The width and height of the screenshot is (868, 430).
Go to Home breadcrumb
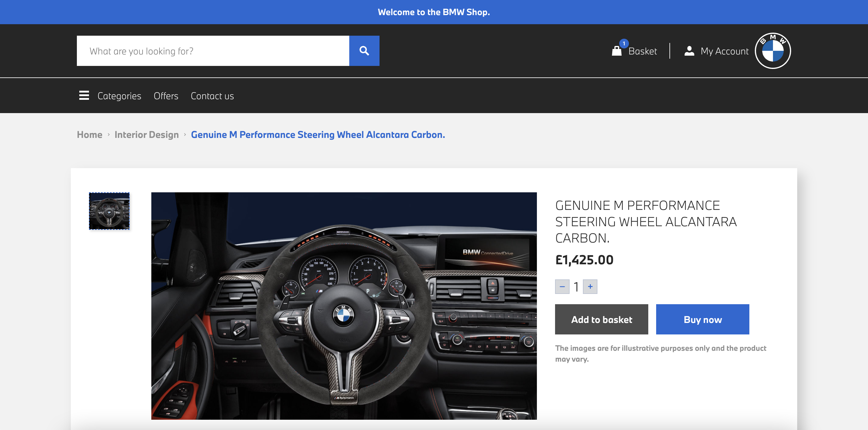[89, 135]
